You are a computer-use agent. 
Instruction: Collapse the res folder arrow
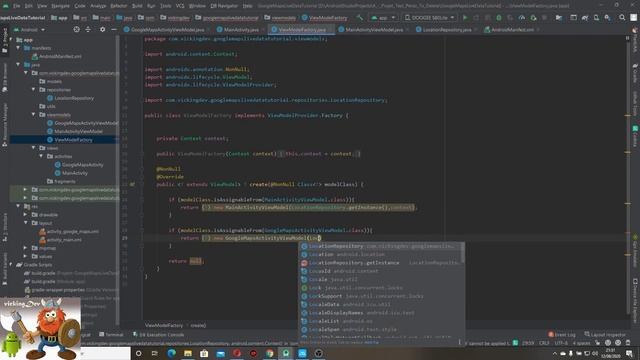click(x=18, y=206)
